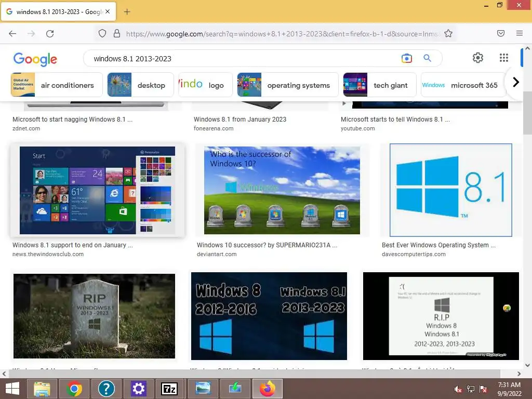Search by image using the camera icon
Image resolution: width=532 pixels, height=399 pixels.
click(406, 58)
